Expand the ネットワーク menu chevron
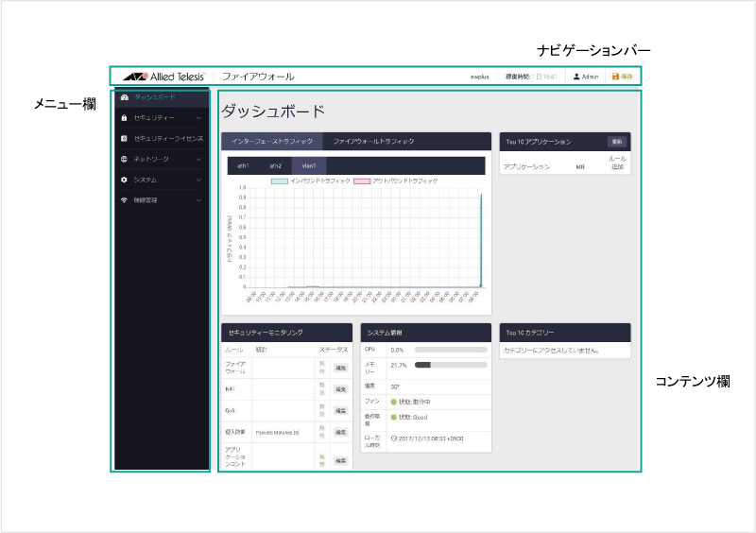This screenshot has height=533, width=756. (x=198, y=159)
